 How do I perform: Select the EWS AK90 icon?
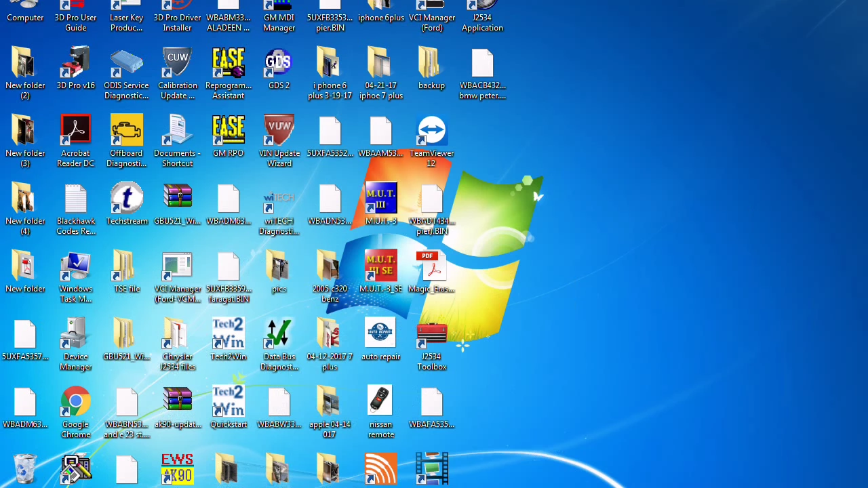pyautogui.click(x=177, y=469)
